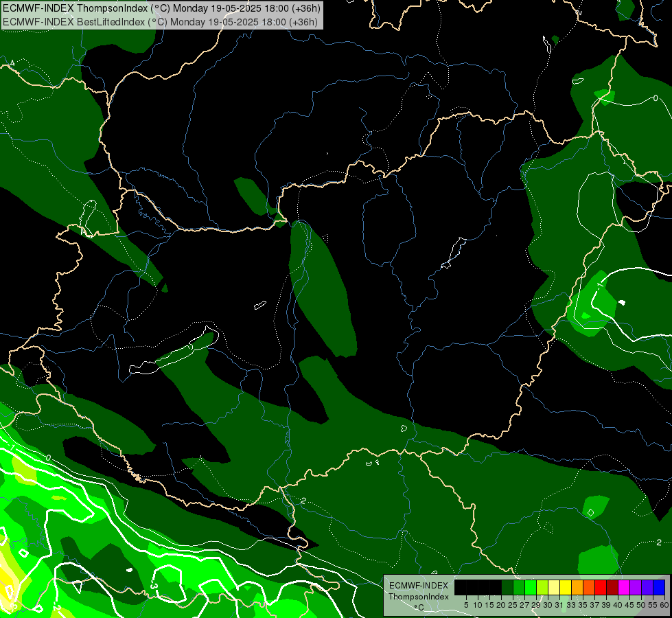672x618 pixels.
Task: Select the purple 45–50 legend swatch
Action: click(x=636, y=587)
